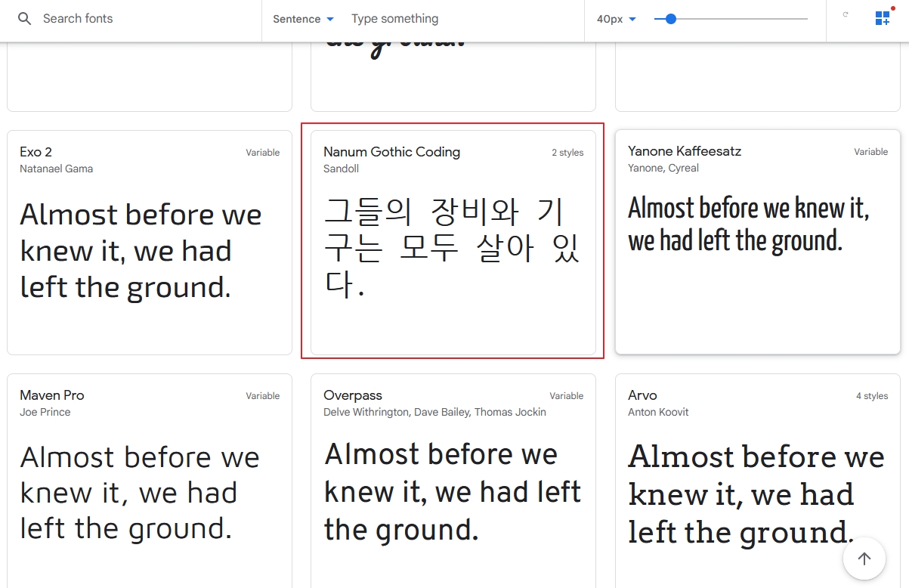This screenshot has width=909, height=588.
Task: Open the selected families grid icon
Action: pos(883,18)
